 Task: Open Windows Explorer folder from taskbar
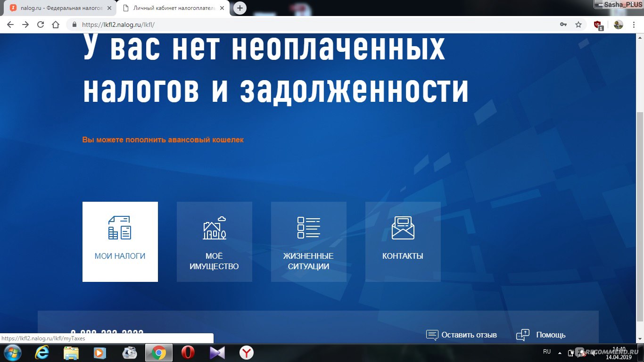(71, 353)
